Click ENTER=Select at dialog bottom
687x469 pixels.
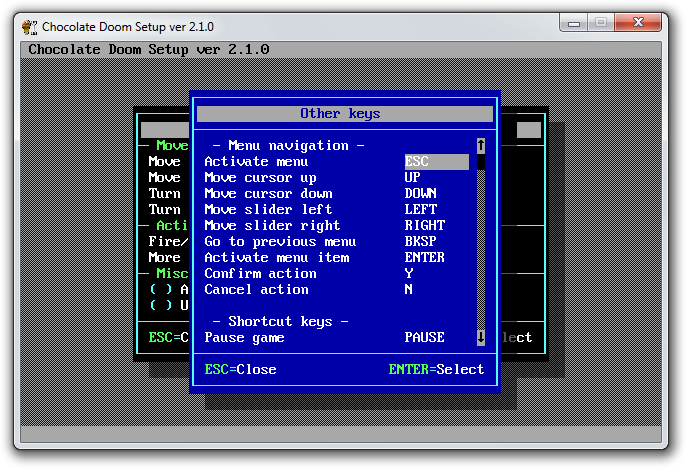(x=436, y=369)
